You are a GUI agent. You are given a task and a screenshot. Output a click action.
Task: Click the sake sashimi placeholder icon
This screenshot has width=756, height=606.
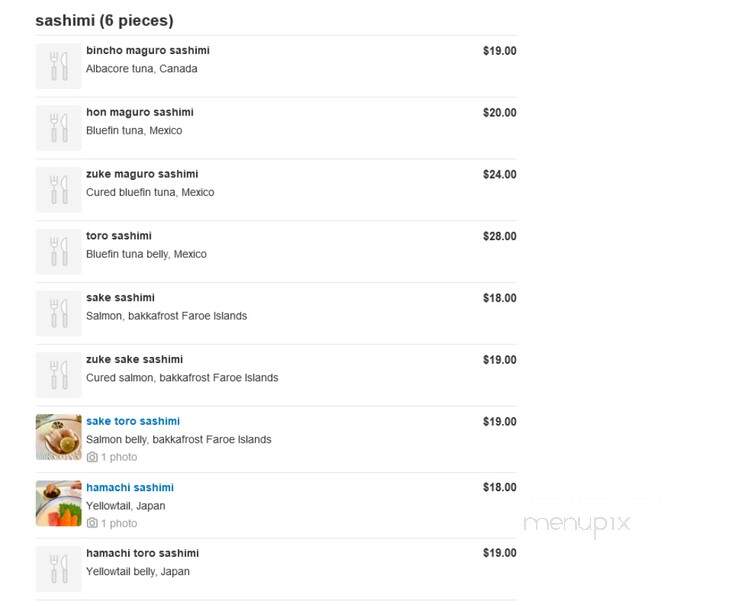(58, 313)
